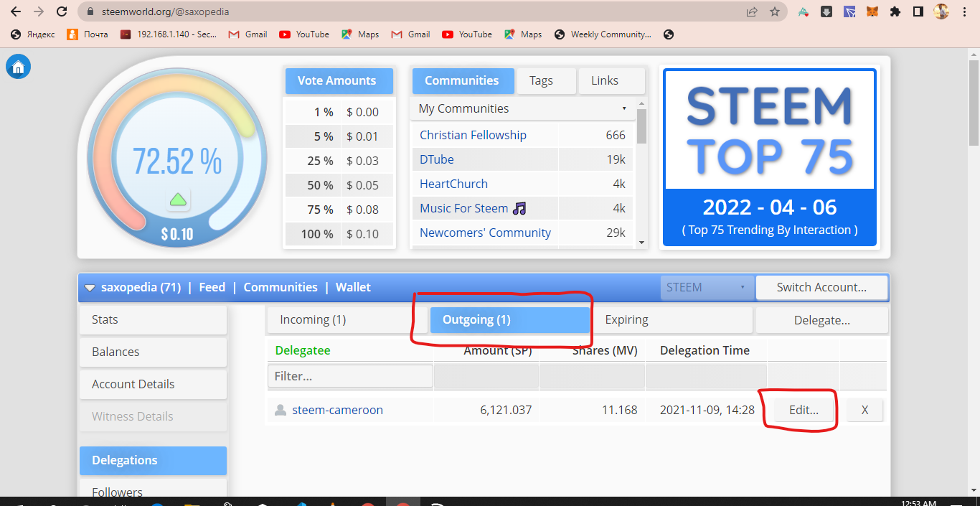Open the Weekly Community bookmark
The height and width of the screenshot is (506, 980).
tap(603, 34)
